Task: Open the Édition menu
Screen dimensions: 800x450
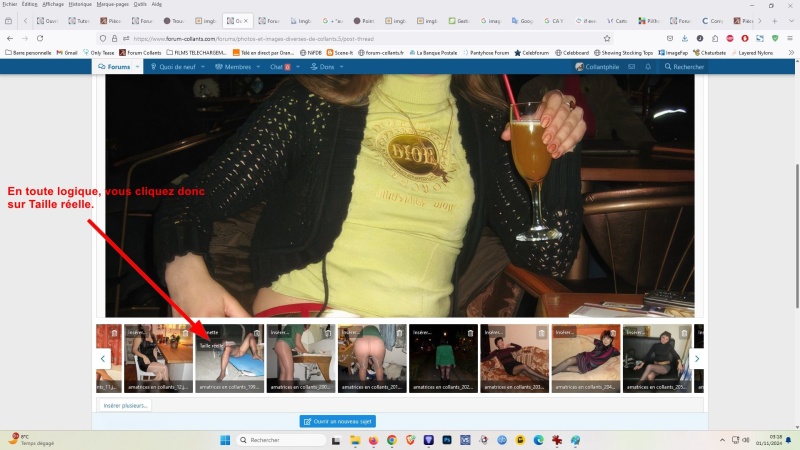Action: (x=30, y=4)
